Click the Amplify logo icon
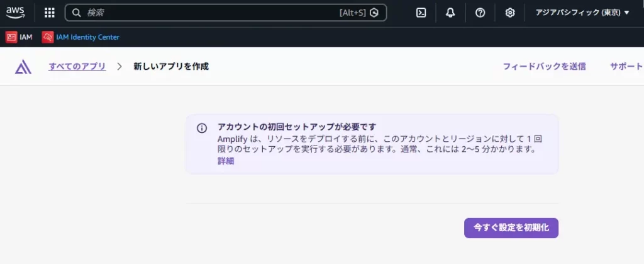 [x=23, y=67]
